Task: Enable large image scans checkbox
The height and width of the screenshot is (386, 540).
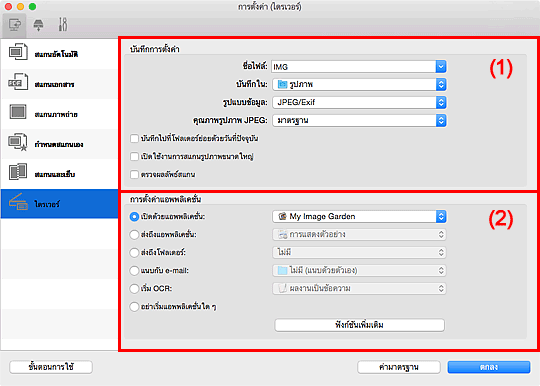Action: (x=134, y=157)
